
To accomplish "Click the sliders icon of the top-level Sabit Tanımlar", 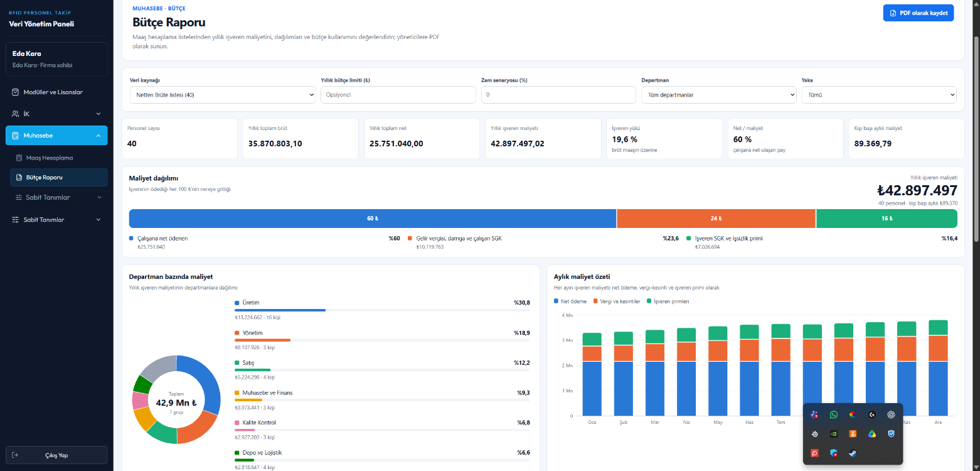I will pyautogui.click(x=16, y=220).
